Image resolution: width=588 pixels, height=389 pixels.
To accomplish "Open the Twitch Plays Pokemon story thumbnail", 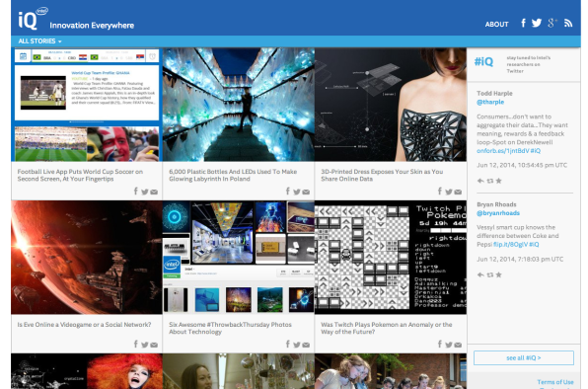I will (391, 258).
